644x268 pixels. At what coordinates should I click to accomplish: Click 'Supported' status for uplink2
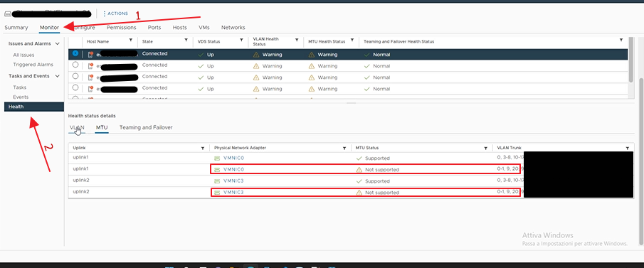point(377,181)
